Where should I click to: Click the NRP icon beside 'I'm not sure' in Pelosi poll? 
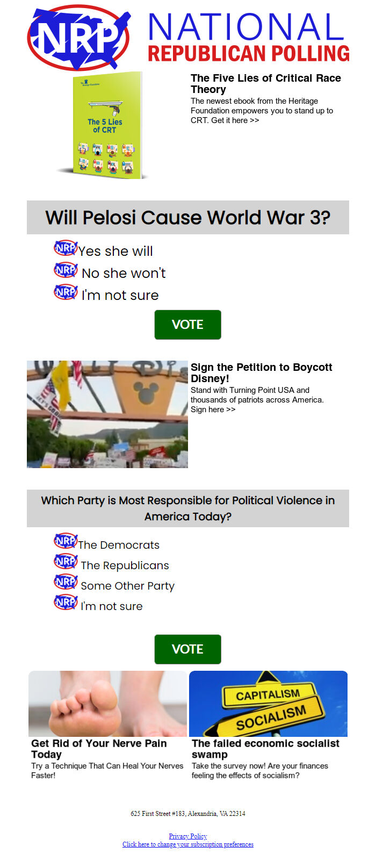tap(64, 291)
